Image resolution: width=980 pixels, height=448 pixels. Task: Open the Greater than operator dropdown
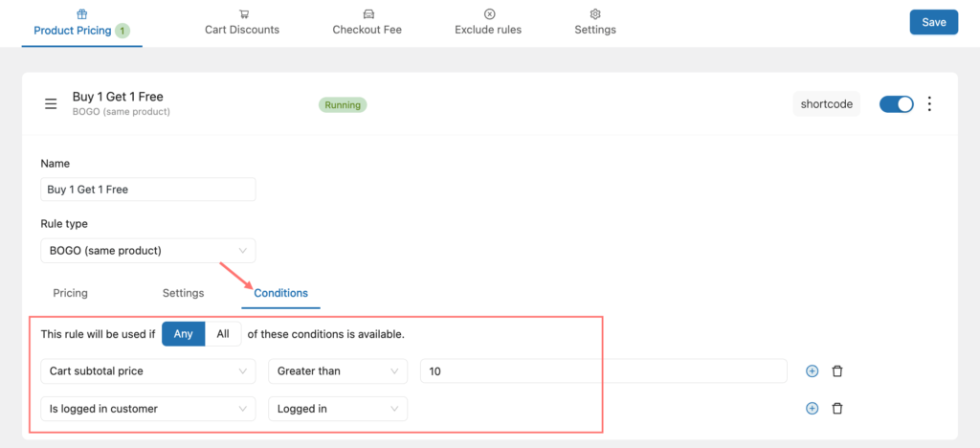(x=338, y=371)
